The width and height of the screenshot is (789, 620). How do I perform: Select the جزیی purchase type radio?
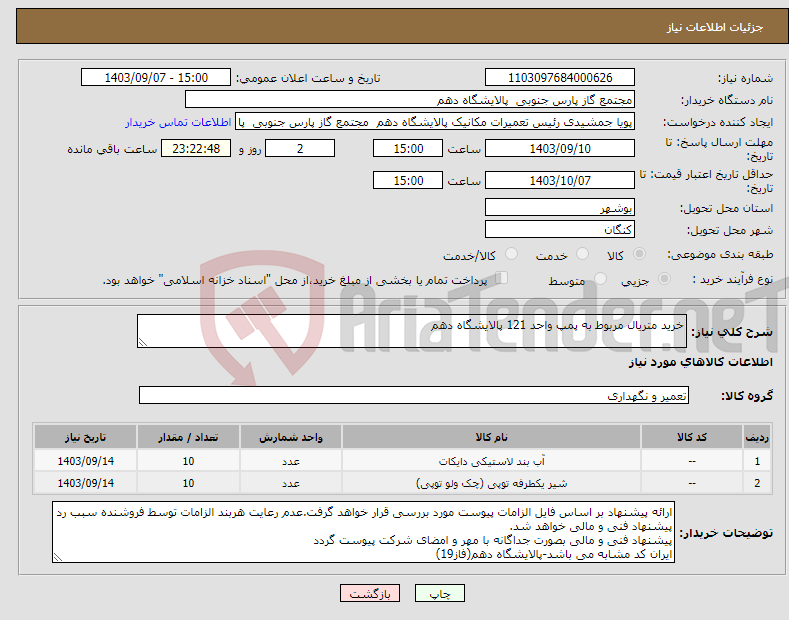(x=664, y=279)
